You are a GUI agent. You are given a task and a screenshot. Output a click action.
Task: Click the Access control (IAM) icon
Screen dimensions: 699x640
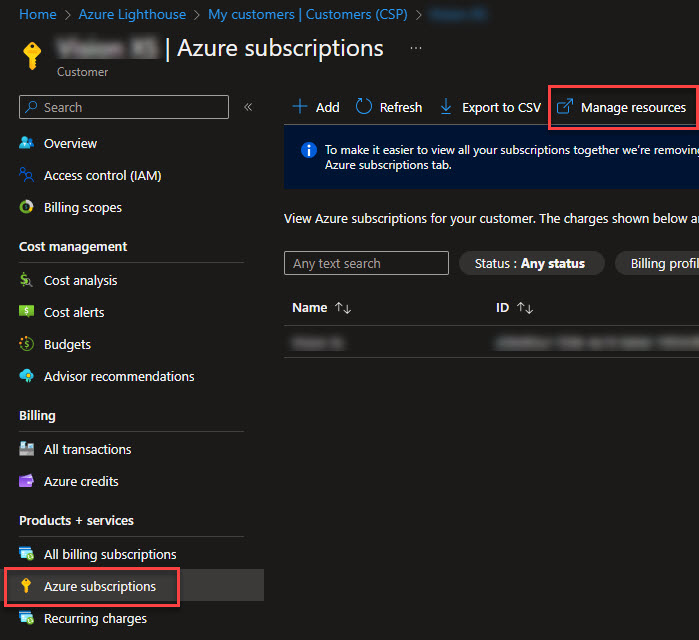click(27, 175)
